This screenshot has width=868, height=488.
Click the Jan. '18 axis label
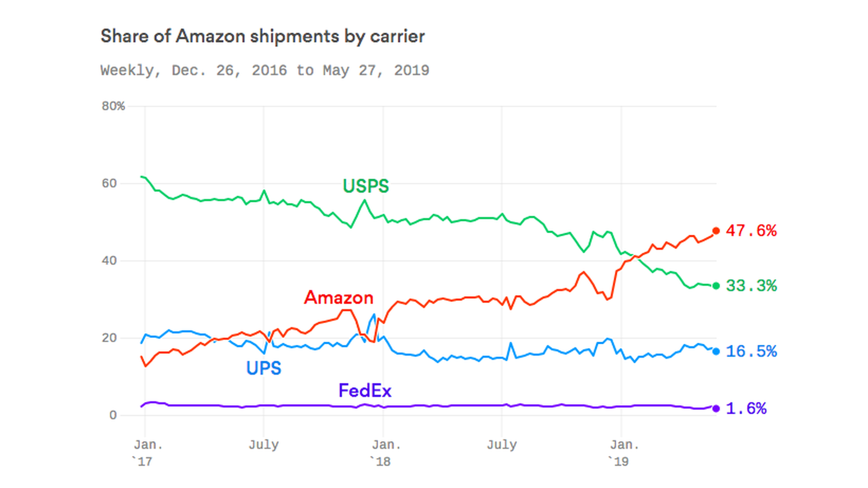pyautogui.click(x=386, y=453)
